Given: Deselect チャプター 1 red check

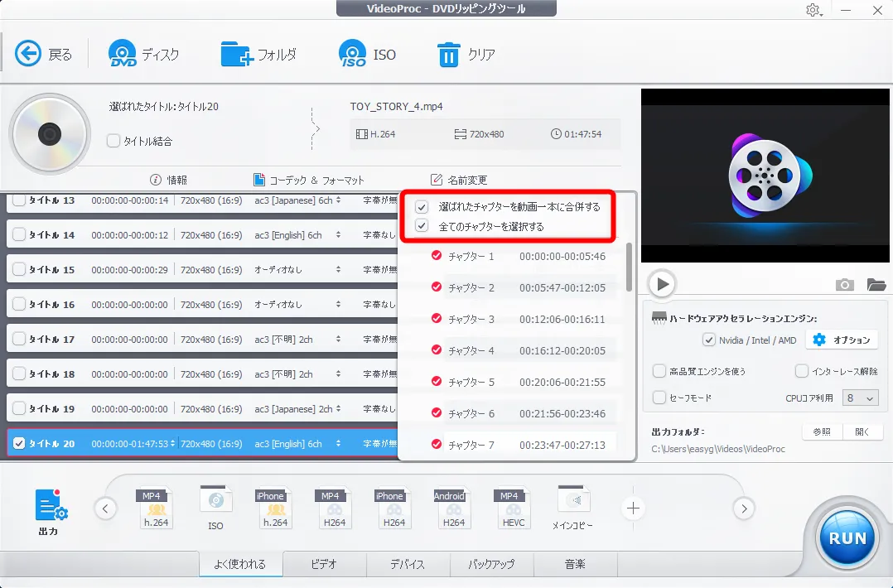Looking at the screenshot, I should point(437,256).
